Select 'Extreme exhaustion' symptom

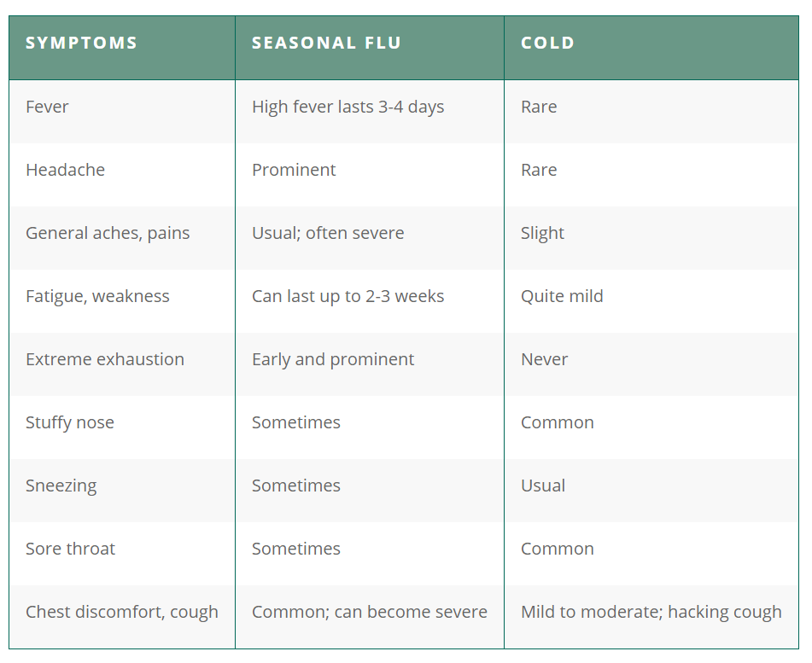click(105, 359)
